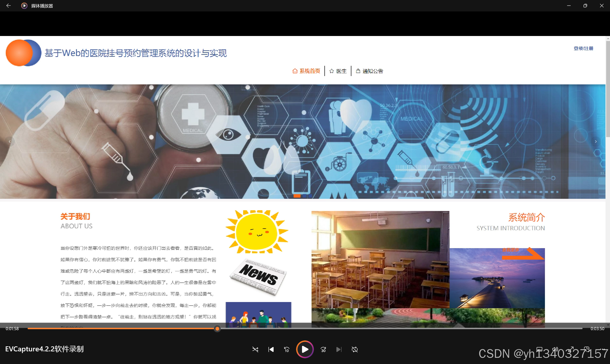The image size is (610, 364).
Task: Click the 登录/注册 link
Action: 583,48
